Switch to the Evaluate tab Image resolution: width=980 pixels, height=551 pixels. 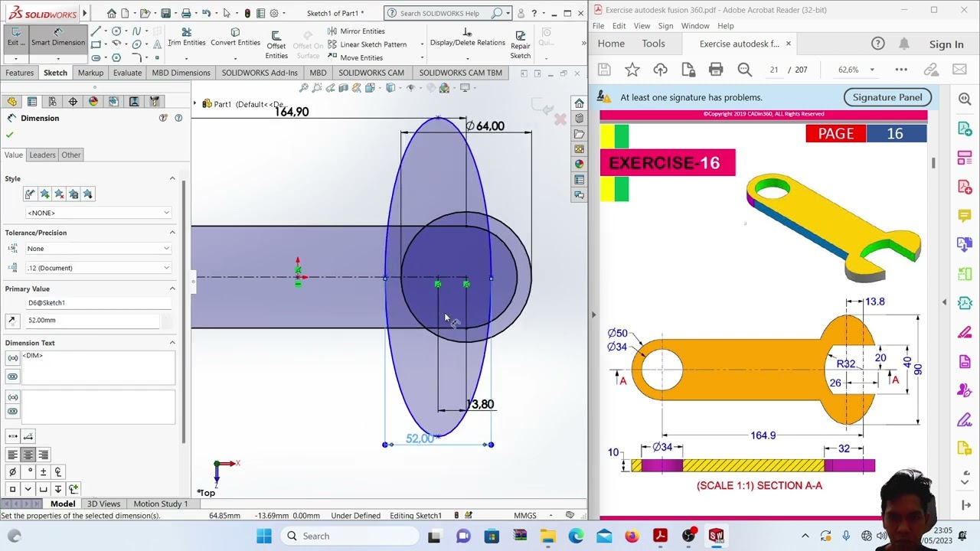point(127,73)
